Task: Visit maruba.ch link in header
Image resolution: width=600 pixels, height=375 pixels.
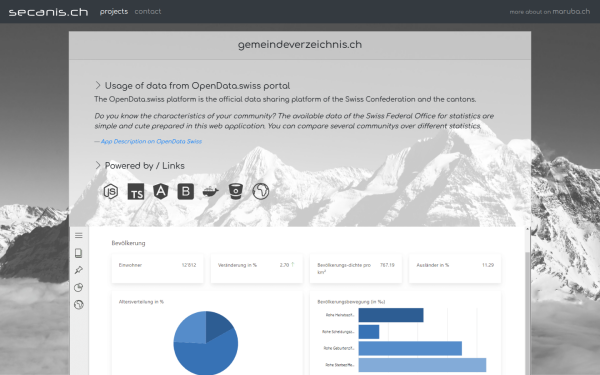Action: 571,11
